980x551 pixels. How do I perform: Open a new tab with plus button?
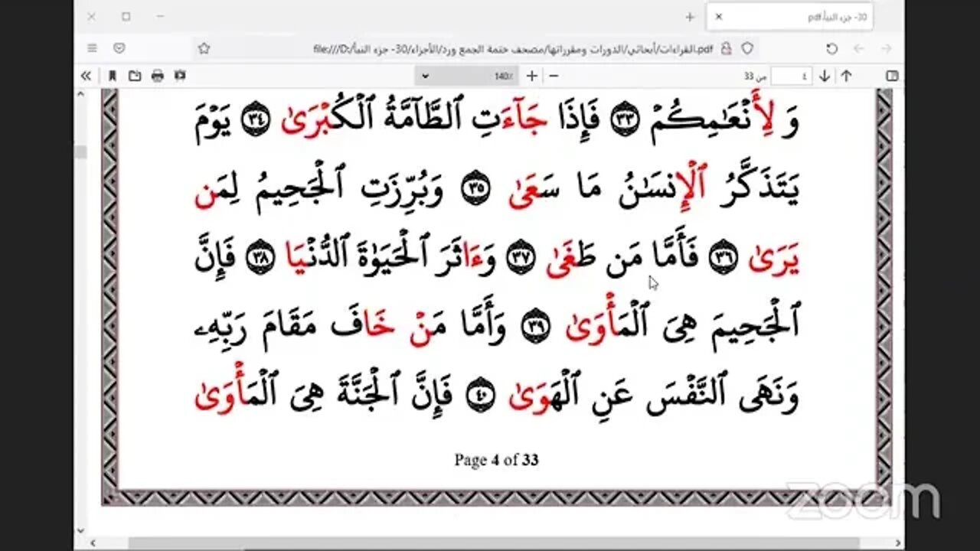[690, 16]
